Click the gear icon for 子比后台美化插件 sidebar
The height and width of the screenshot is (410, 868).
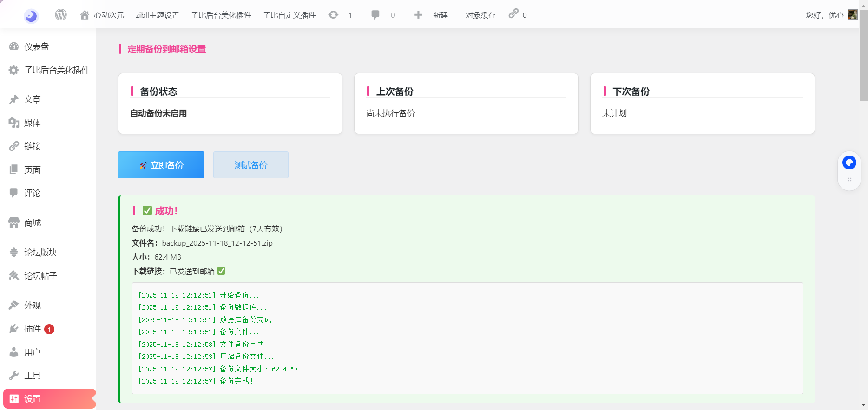tap(14, 70)
